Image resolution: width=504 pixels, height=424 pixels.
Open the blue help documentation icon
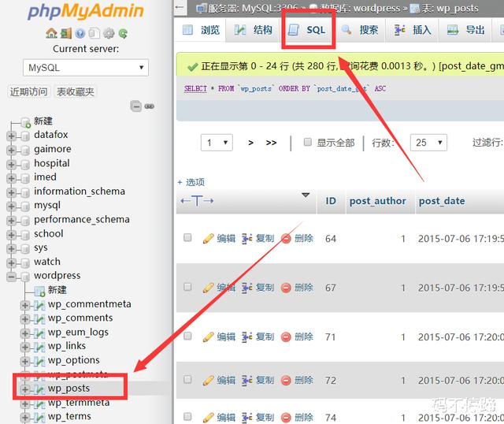click(80, 34)
